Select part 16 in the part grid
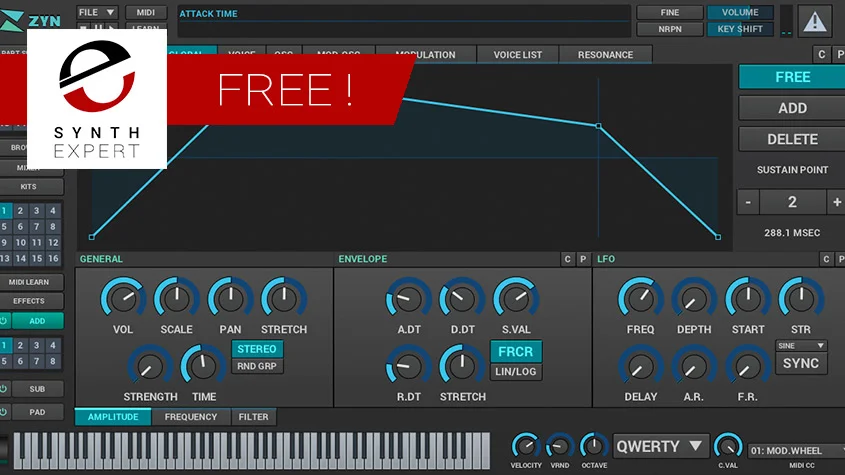Image resolution: width=845 pixels, height=475 pixels. (x=53, y=258)
